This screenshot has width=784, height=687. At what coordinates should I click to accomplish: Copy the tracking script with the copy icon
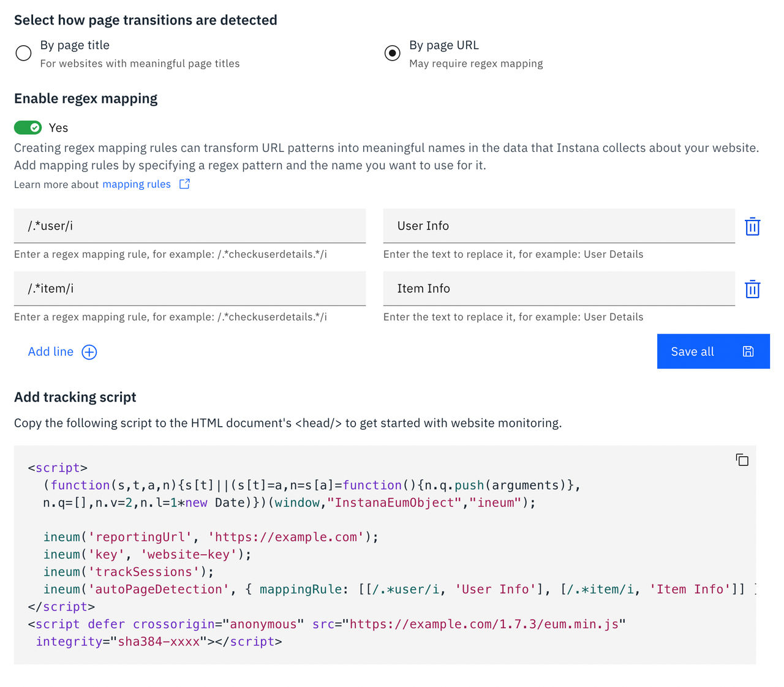pyautogui.click(x=742, y=460)
